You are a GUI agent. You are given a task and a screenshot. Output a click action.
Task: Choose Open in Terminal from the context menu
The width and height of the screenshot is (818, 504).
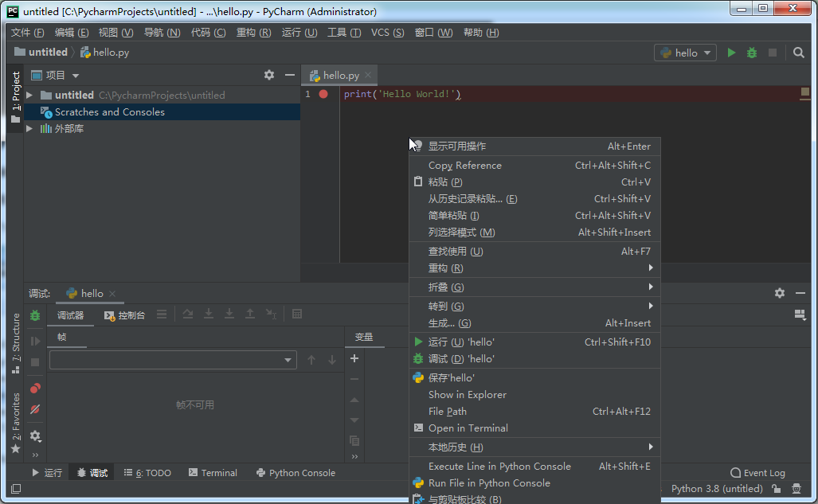point(468,428)
